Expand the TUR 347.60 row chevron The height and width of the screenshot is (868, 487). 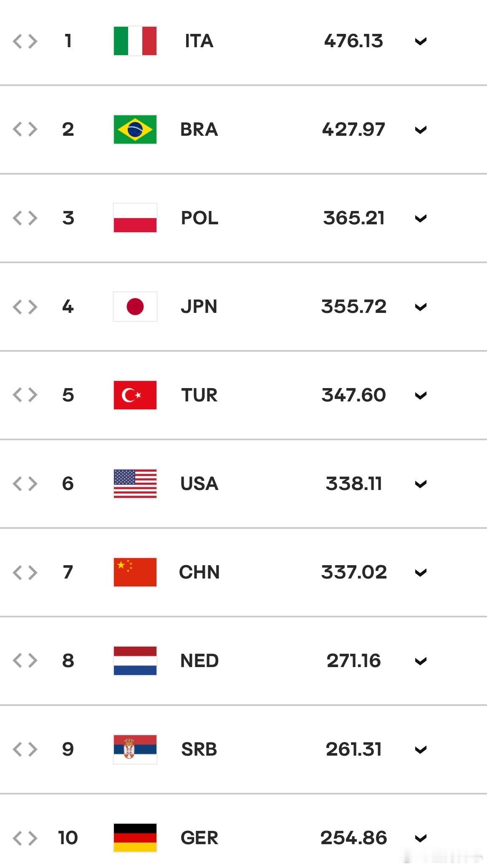(x=421, y=396)
